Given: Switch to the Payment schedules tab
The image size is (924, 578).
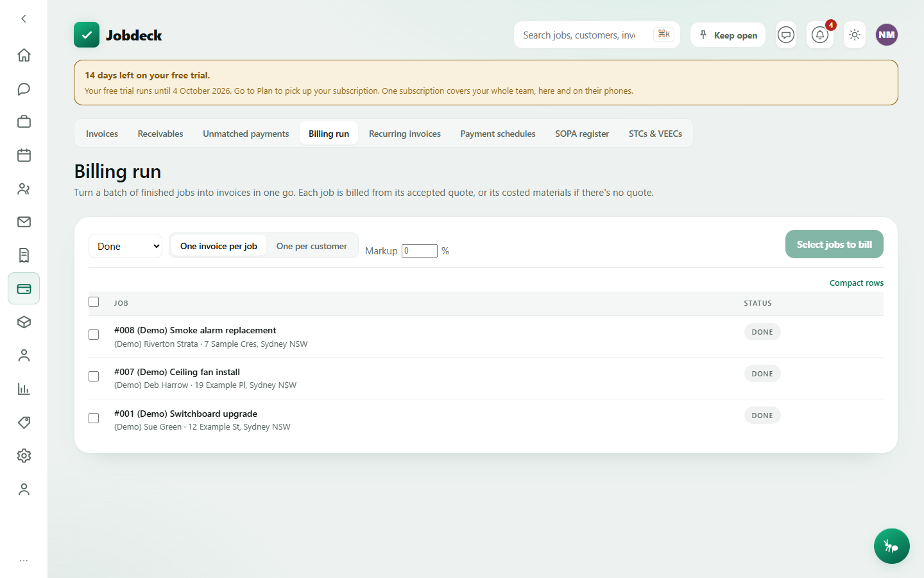Looking at the screenshot, I should click(x=498, y=134).
